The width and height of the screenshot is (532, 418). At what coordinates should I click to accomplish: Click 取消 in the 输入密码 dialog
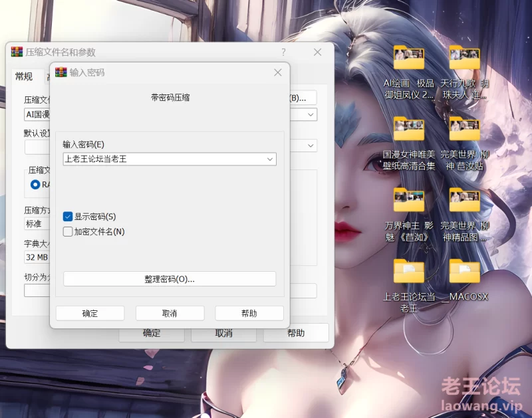(x=170, y=314)
